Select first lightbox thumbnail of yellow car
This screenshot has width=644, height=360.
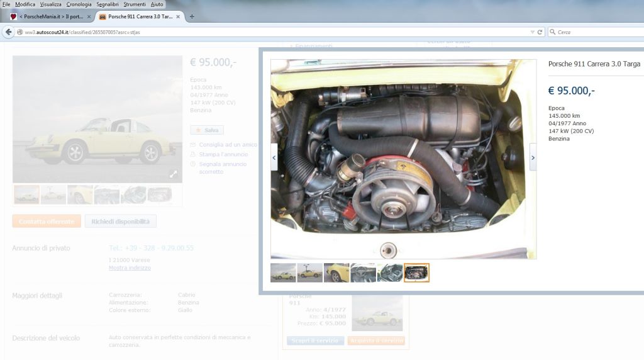click(283, 273)
